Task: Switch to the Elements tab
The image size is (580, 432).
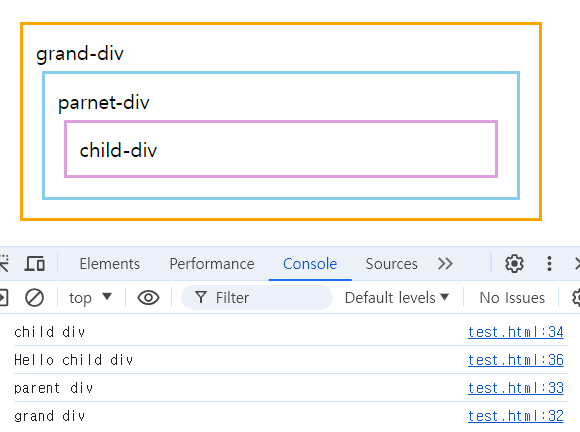Action: tap(110, 264)
